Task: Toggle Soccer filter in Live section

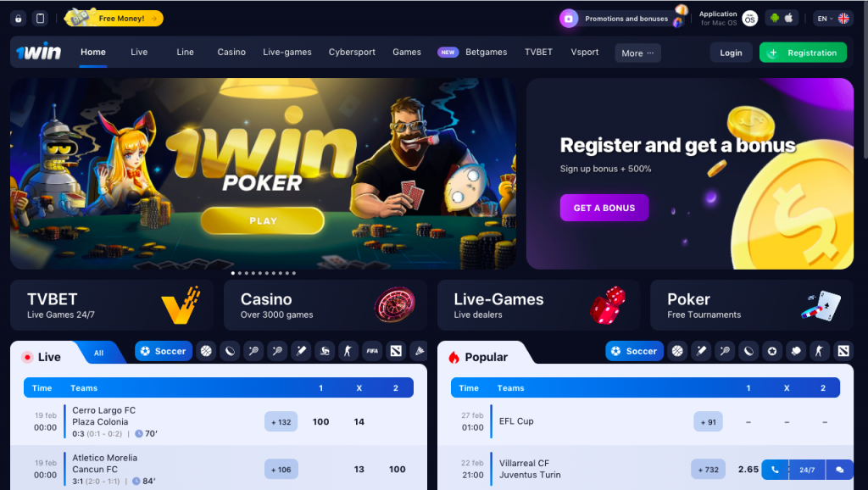Action: click(164, 351)
